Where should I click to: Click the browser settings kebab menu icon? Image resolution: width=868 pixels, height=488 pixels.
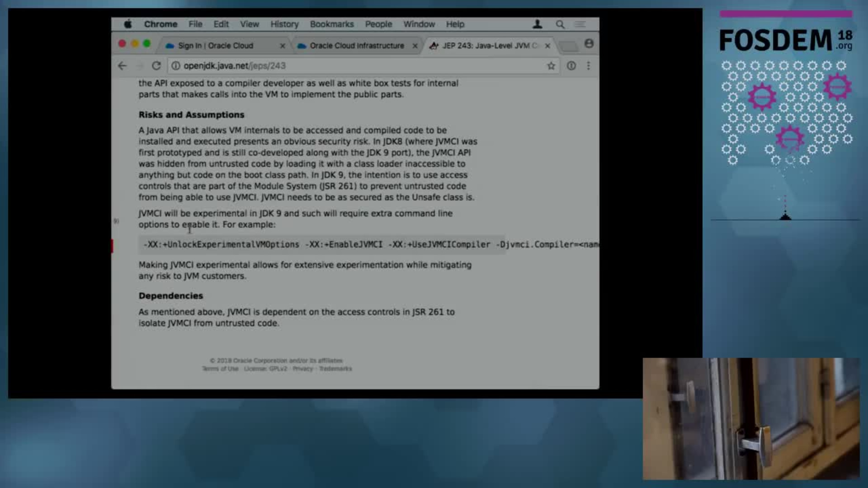tap(589, 66)
